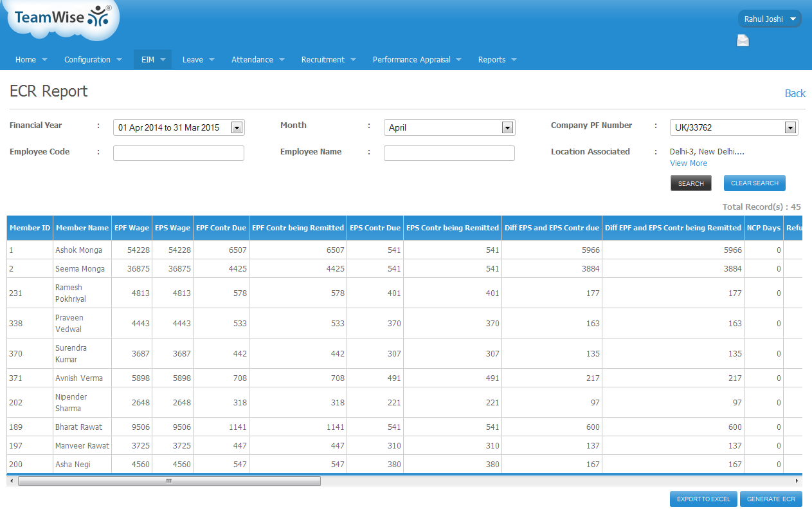Expand the Performance Appraisal menu

point(417,60)
